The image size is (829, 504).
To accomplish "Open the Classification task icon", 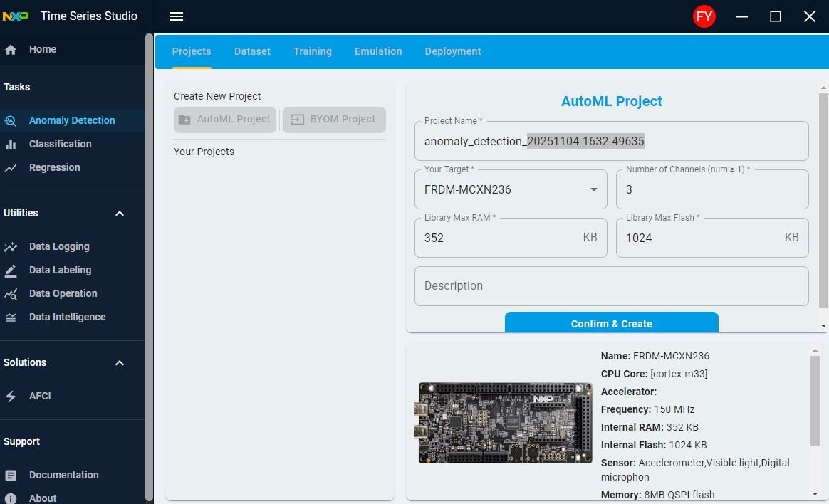I will pyautogui.click(x=11, y=145).
